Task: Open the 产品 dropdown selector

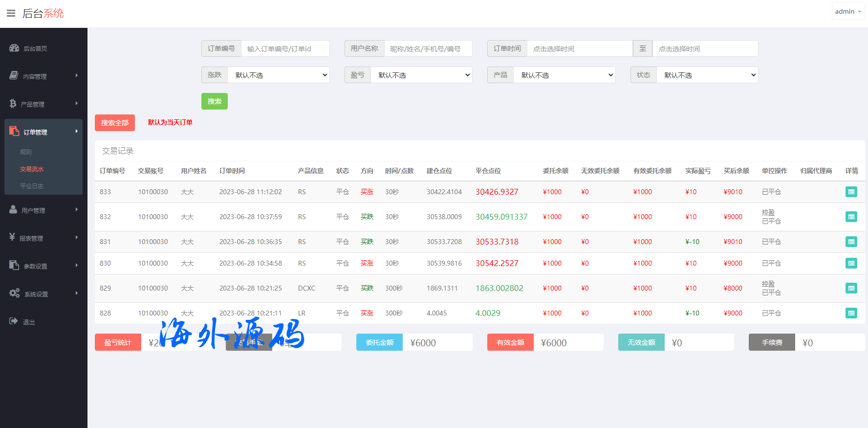Action: (x=564, y=75)
